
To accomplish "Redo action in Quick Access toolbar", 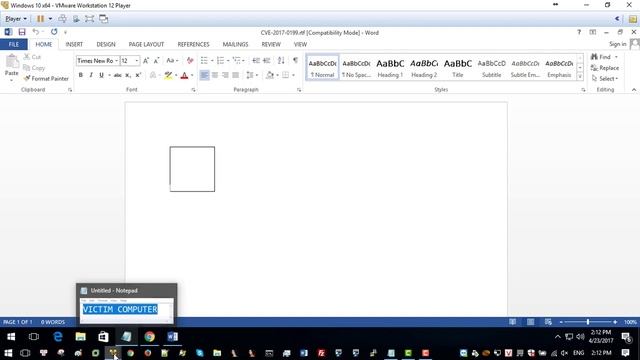I will tap(54, 32).
